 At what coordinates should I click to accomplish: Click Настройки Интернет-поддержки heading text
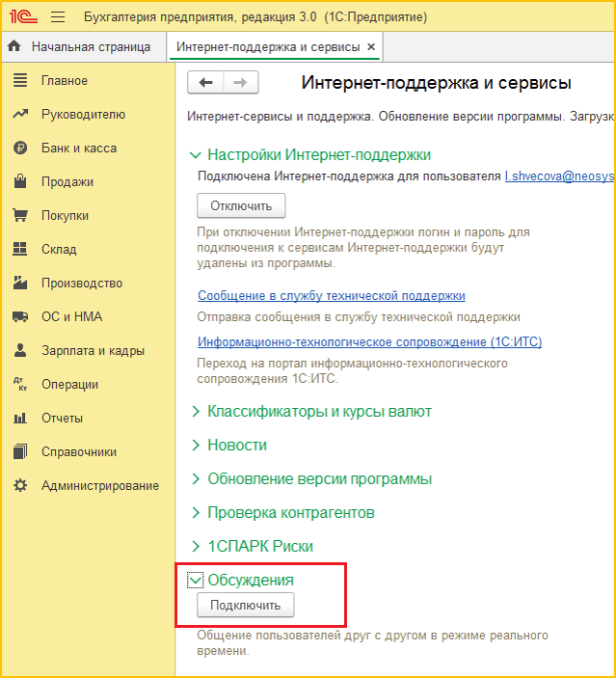tap(319, 155)
